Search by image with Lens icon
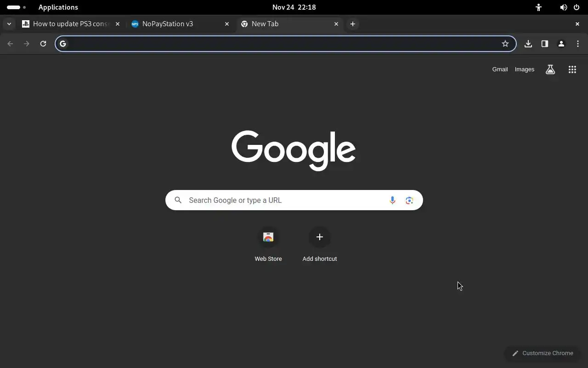 tap(409, 200)
